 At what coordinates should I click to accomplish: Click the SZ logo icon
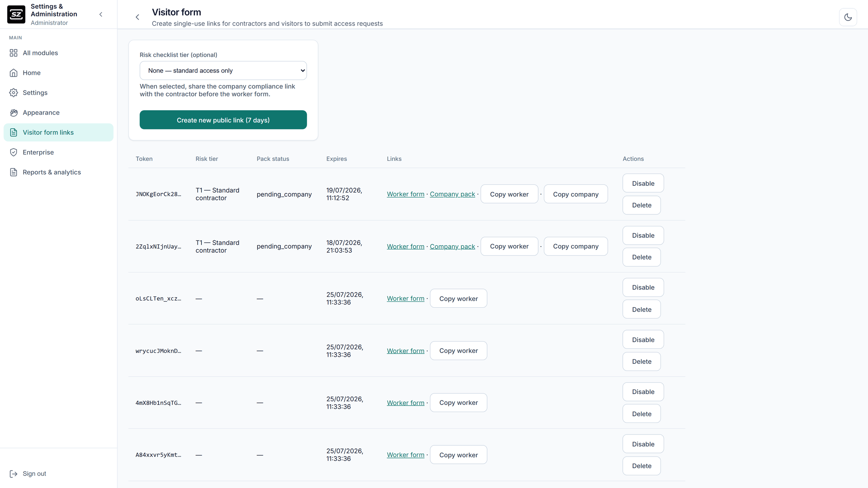pos(16,14)
